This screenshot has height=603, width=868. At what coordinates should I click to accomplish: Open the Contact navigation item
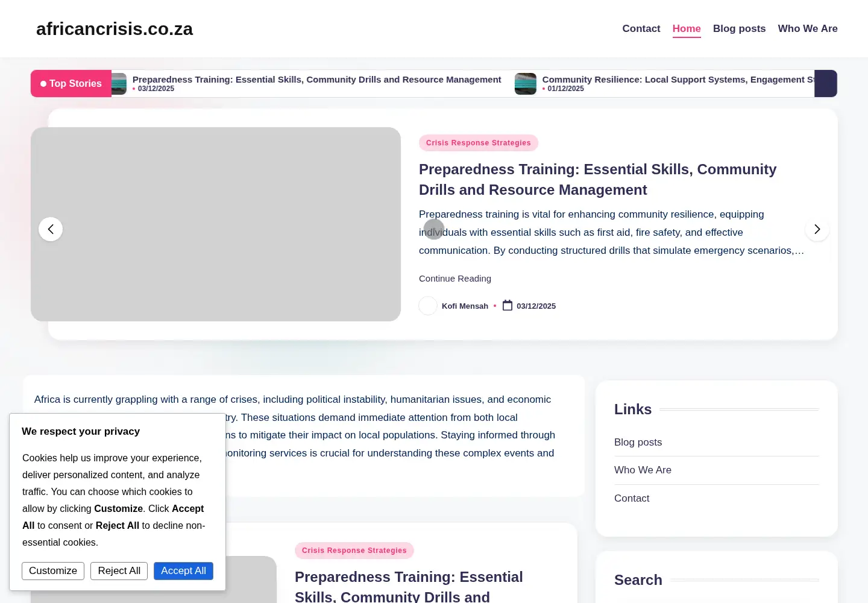[641, 28]
